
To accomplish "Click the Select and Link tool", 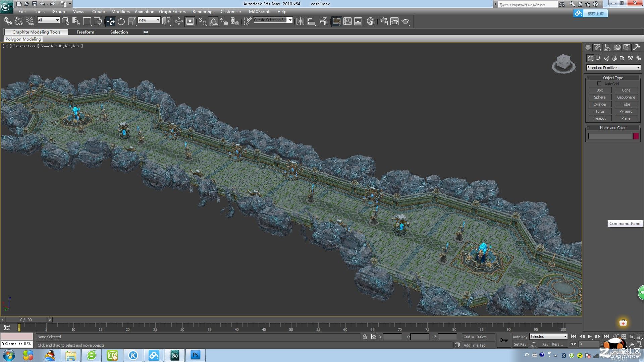I will [x=7, y=21].
